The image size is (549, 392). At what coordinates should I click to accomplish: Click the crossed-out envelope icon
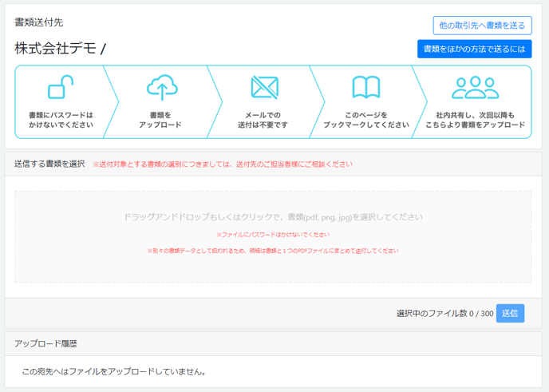pos(263,87)
